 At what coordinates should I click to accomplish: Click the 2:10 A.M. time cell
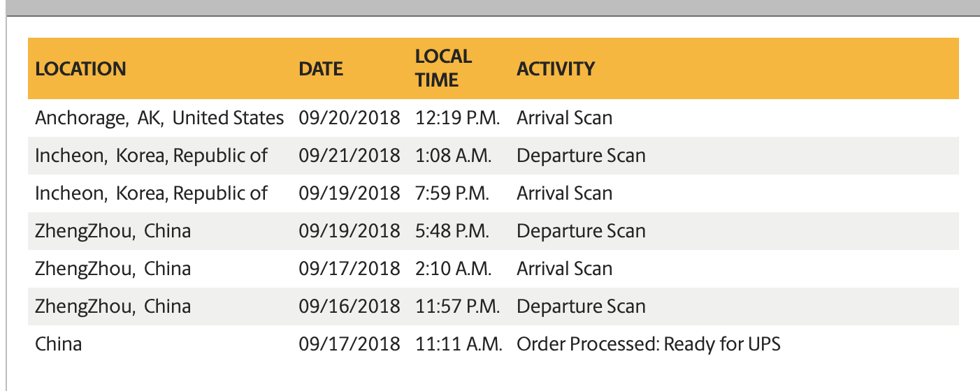(x=453, y=269)
